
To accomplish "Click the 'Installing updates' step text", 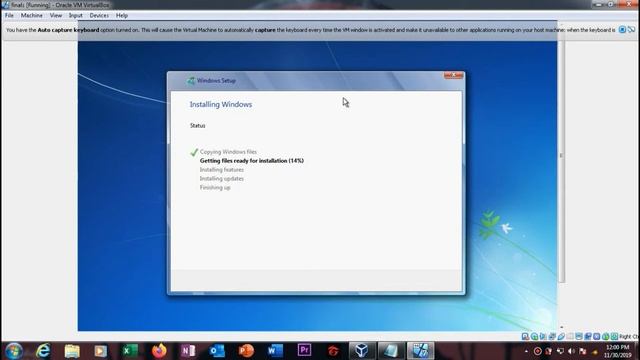I will [222, 179].
